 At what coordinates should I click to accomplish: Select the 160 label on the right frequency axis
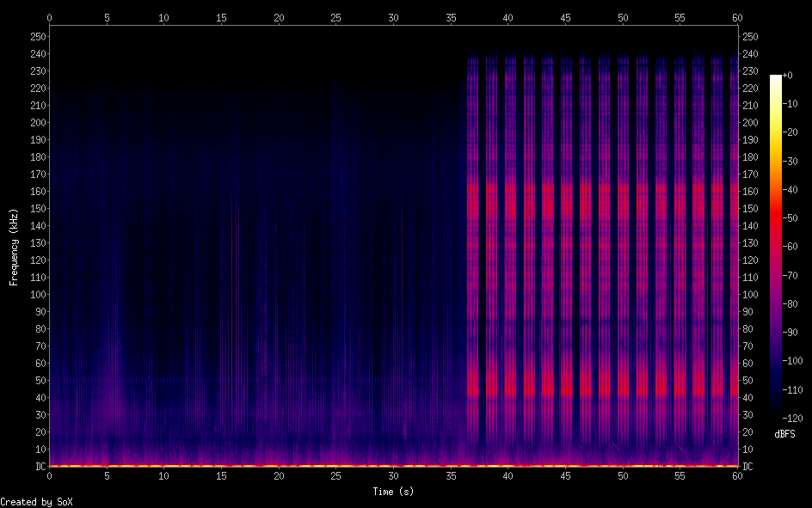[x=749, y=192]
